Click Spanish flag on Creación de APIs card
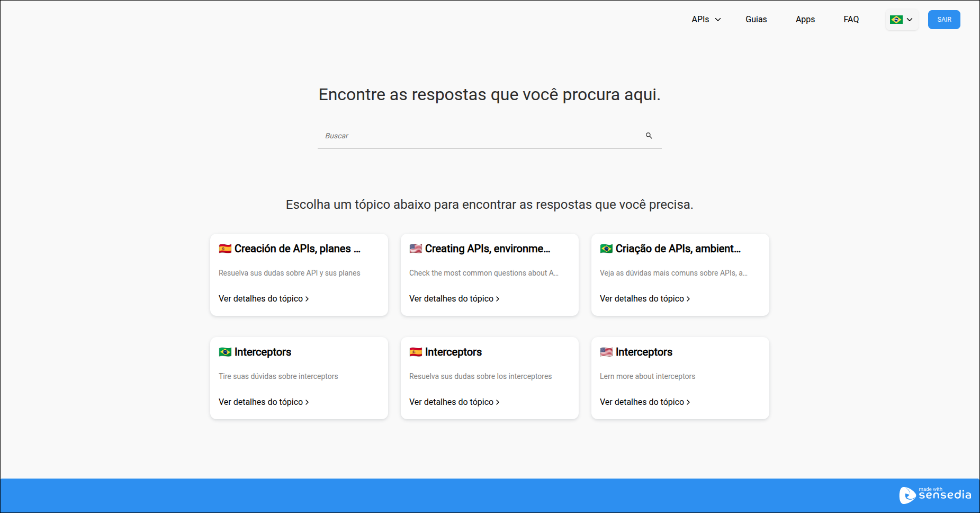This screenshot has height=513, width=980. [225, 249]
